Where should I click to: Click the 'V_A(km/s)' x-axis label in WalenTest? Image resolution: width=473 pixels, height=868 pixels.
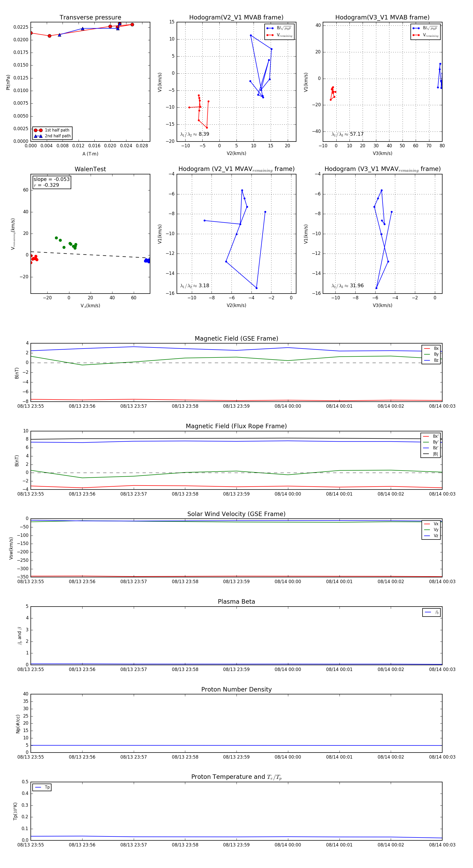point(90,306)
